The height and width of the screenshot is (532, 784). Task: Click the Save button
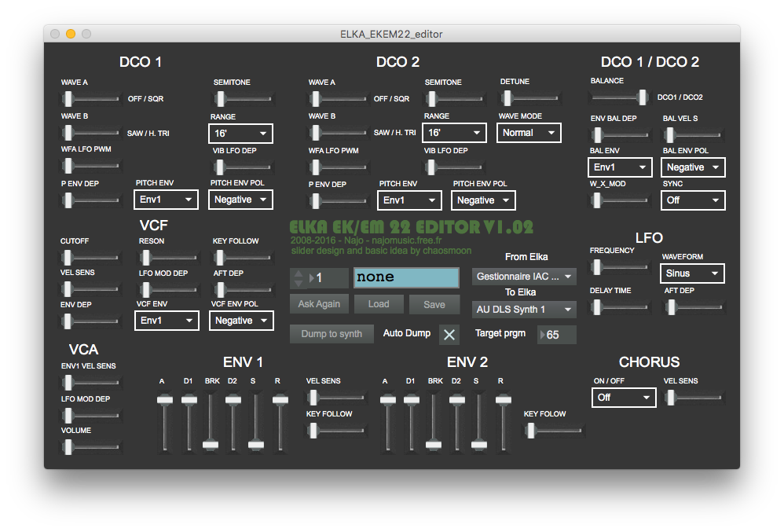click(x=434, y=304)
